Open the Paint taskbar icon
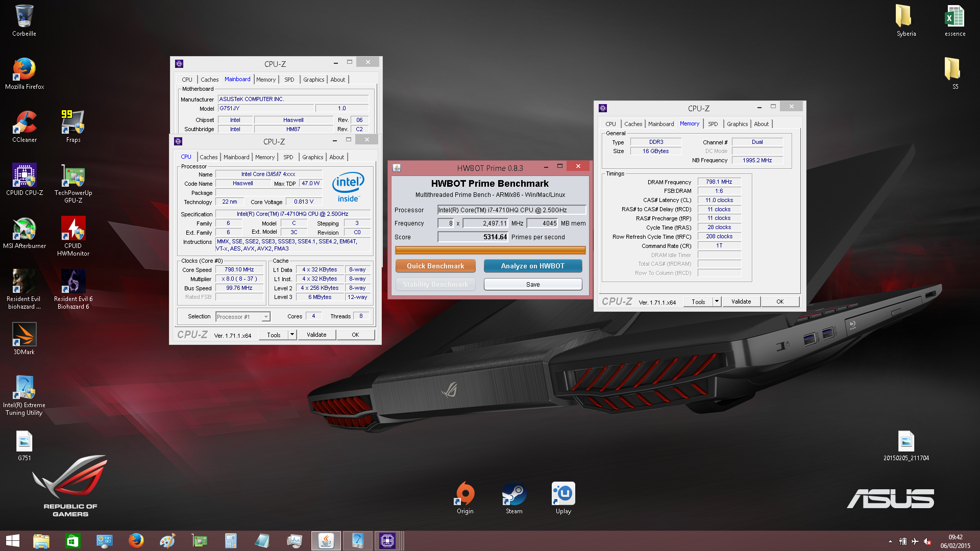The image size is (980, 551). coord(167,540)
